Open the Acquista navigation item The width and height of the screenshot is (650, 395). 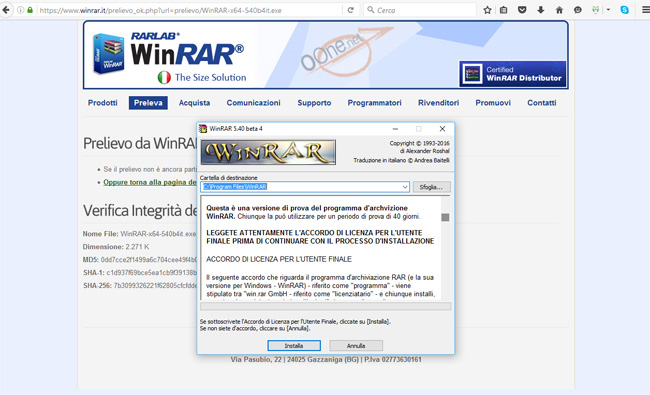pyautogui.click(x=194, y=103)
